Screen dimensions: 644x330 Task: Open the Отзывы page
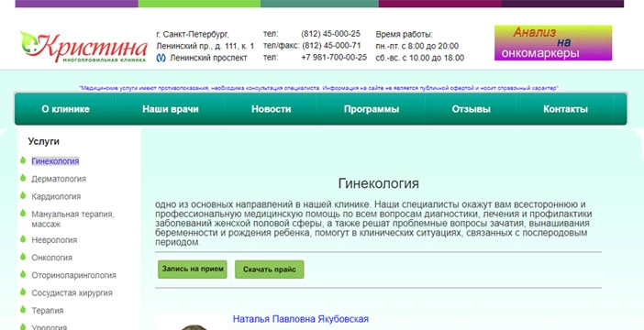point(472,109)
